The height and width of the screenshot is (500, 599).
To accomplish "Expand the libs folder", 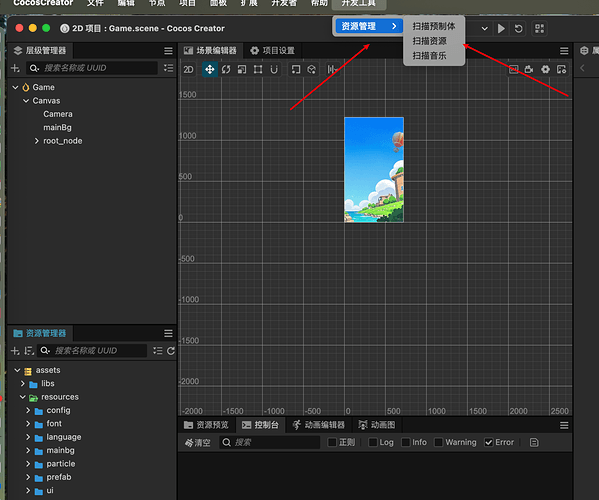I will (x=23, y=383).
